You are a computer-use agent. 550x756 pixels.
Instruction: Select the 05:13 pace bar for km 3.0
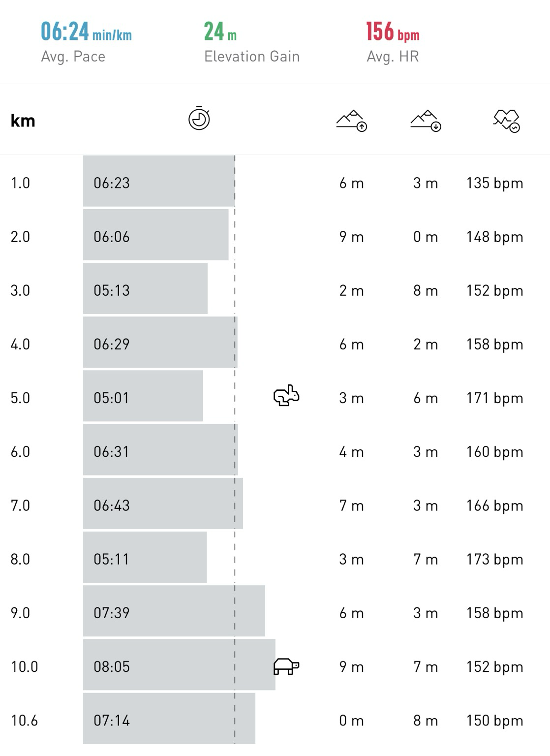coord(145,288)
